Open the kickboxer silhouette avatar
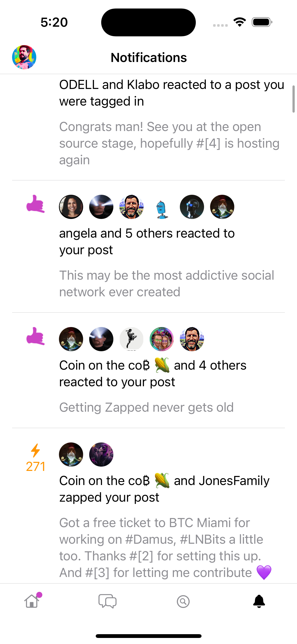297x644 pixels. coord(131,339)
